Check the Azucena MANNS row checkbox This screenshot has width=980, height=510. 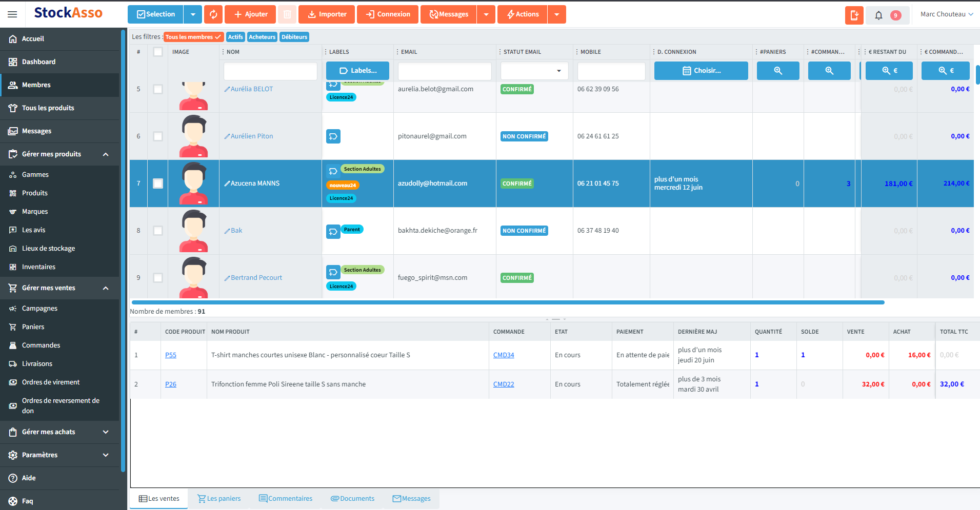tap(158, 183)
